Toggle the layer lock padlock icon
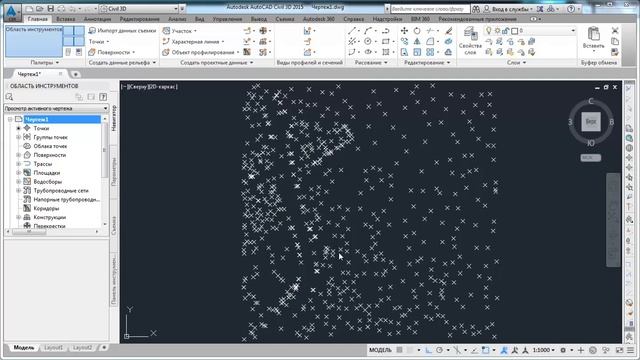The width and height of the screenshot is (640, 360). 505,31
